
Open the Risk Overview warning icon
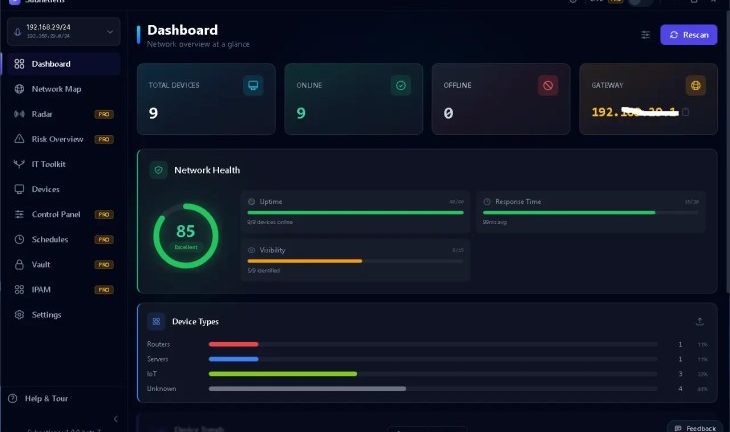click(x=19, y=139)
